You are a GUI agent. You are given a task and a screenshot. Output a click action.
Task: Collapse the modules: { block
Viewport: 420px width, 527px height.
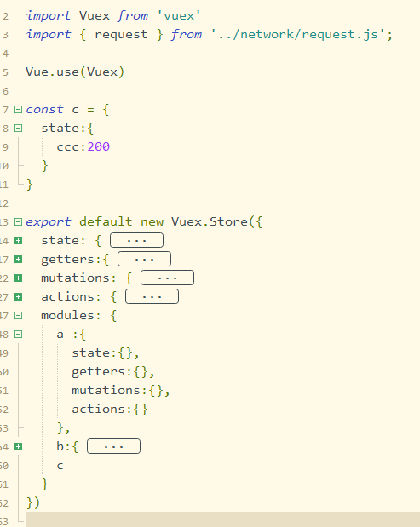pos(18,316)
